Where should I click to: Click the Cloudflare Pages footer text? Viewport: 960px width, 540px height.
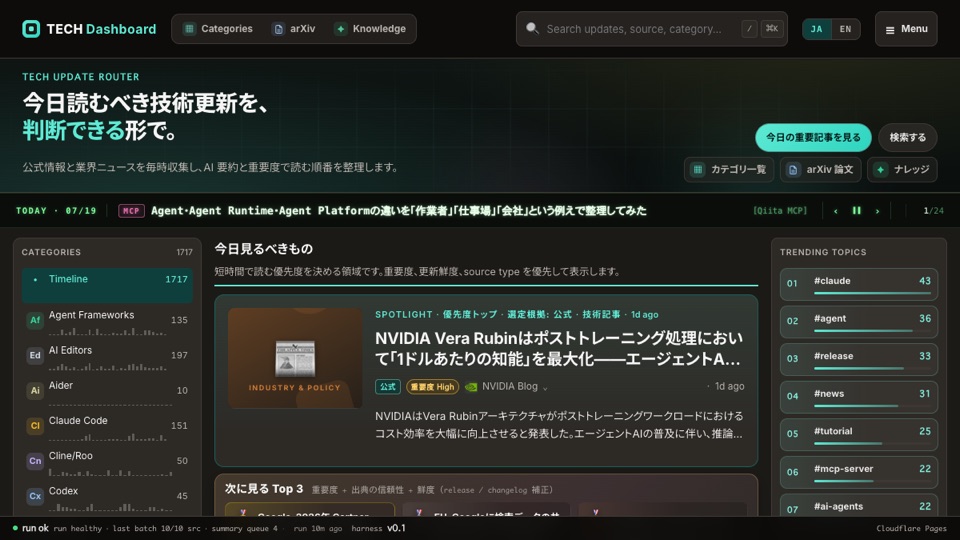911,528
